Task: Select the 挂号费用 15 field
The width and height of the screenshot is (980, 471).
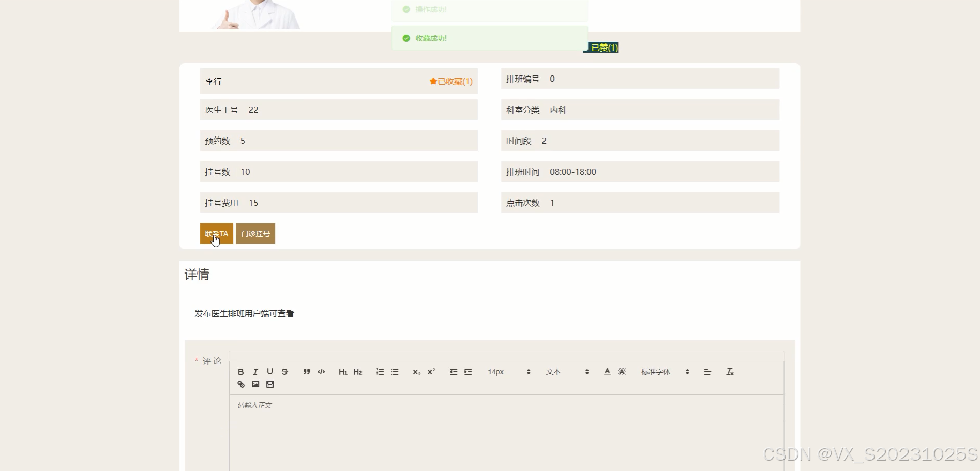Action: click(339, 203)
